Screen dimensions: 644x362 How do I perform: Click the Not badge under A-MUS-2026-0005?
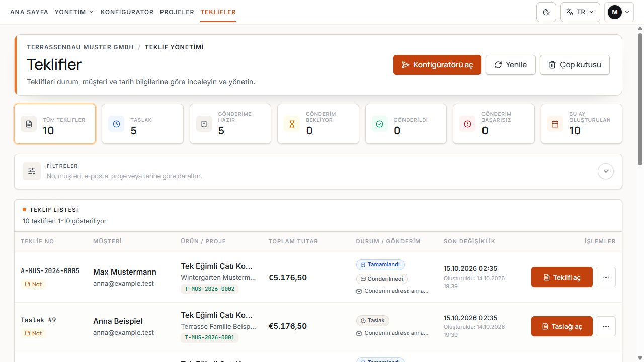pos(33,284)
